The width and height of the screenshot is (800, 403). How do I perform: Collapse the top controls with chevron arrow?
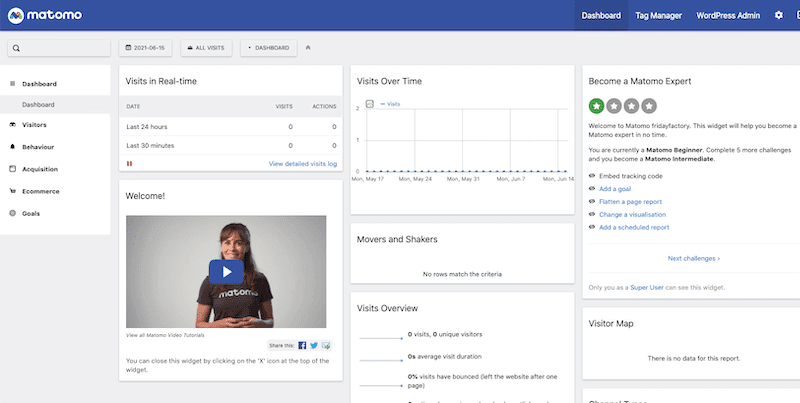pos(308,47)
